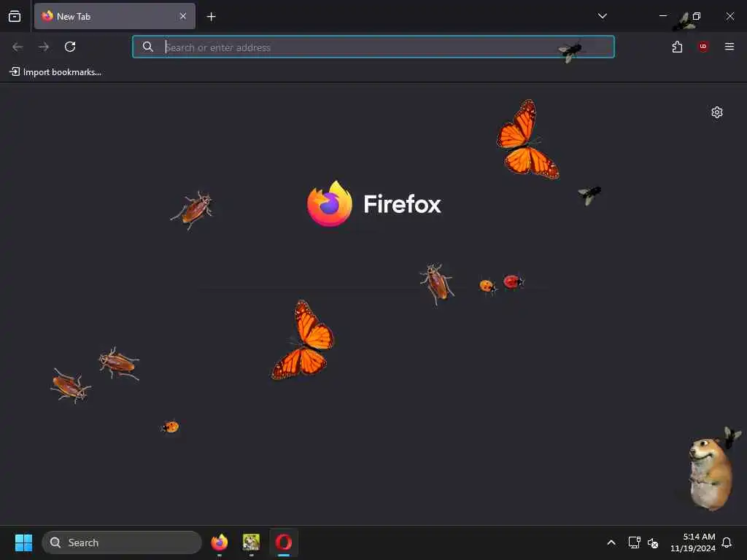Open a new tab with plus button
747x560 pixels.
[x=211, y=17]
